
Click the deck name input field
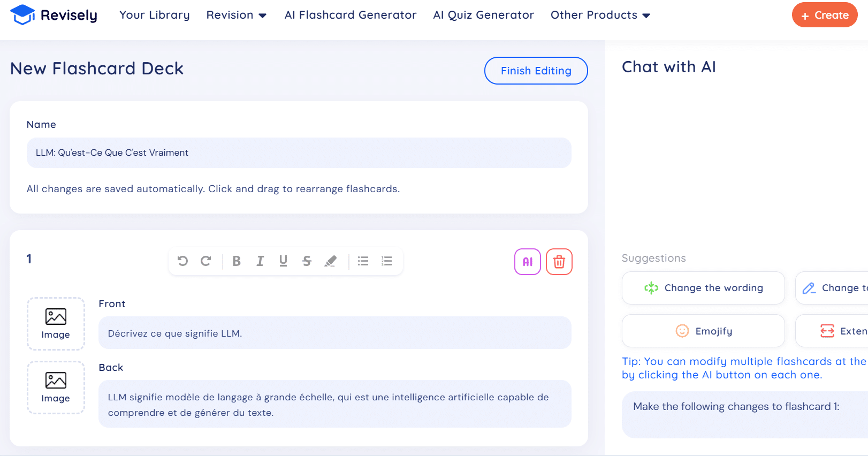tap(298, 153)
